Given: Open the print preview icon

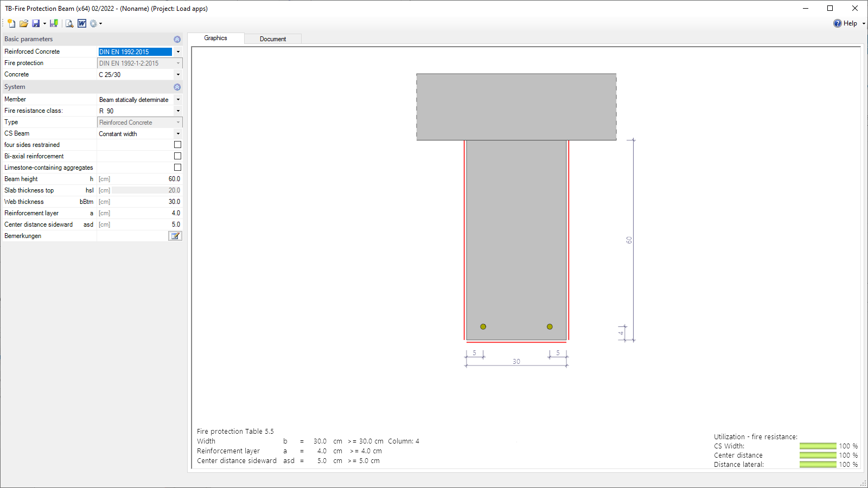Looking at the screenshot, I should pos(69,23).
